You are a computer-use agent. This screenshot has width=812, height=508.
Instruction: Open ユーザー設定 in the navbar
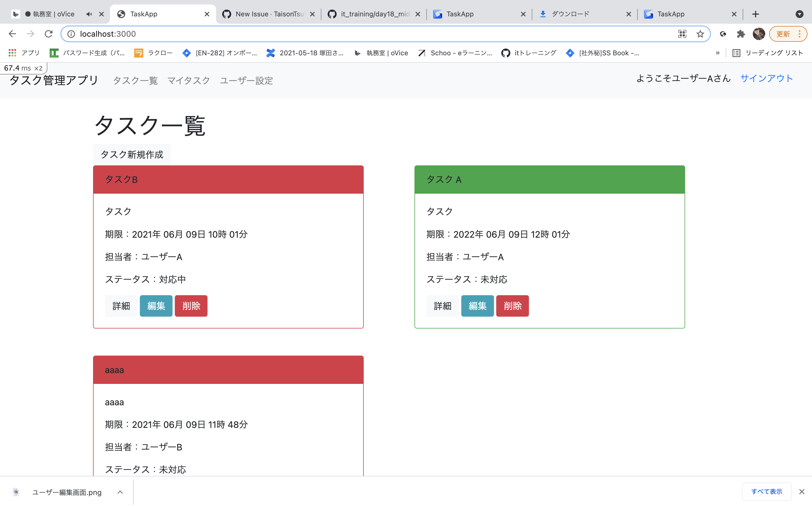(246, 81)
